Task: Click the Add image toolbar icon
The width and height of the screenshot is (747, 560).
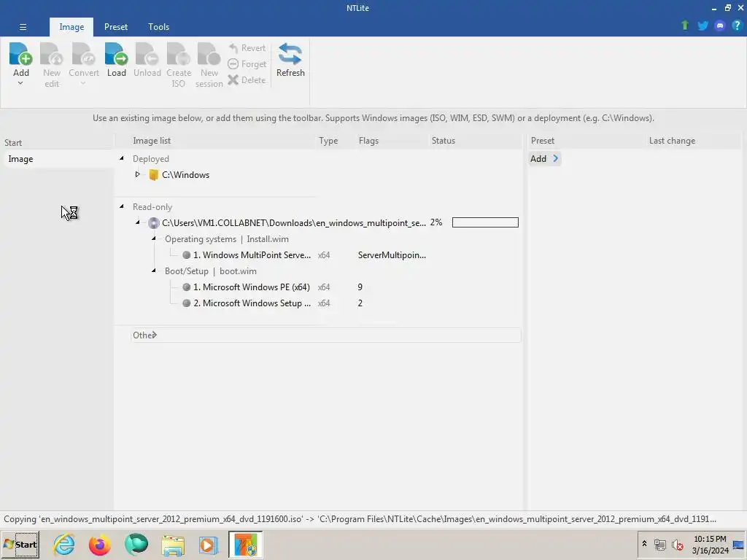Action: click(x=20, y=54)
